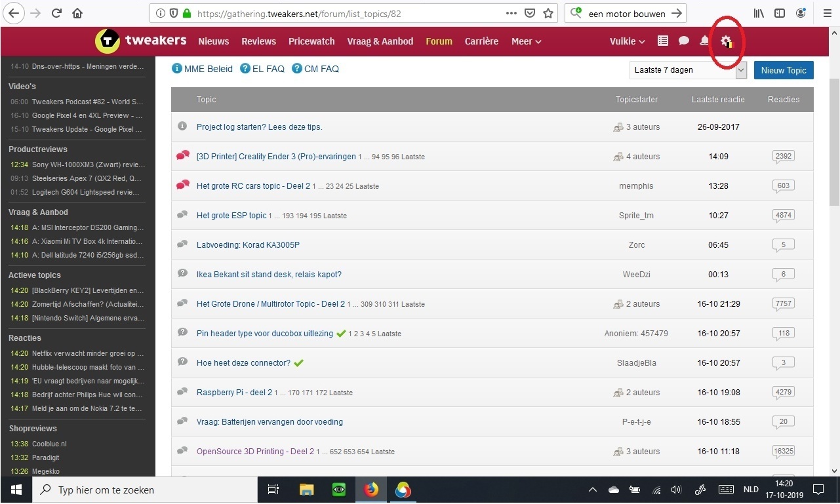Go to page 95 of the Ender 3 topic

[x=386, y=157]
